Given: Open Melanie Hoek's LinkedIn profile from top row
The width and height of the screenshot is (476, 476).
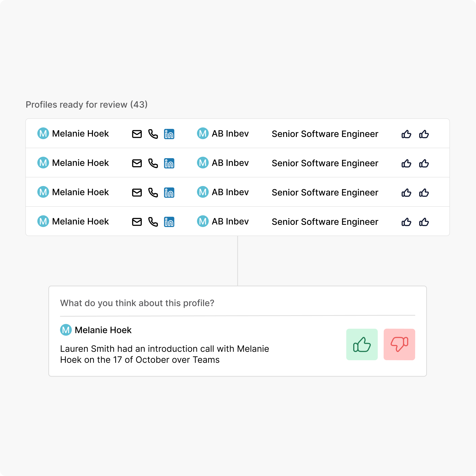Looking at the screenshot, I should click(169, 134).
